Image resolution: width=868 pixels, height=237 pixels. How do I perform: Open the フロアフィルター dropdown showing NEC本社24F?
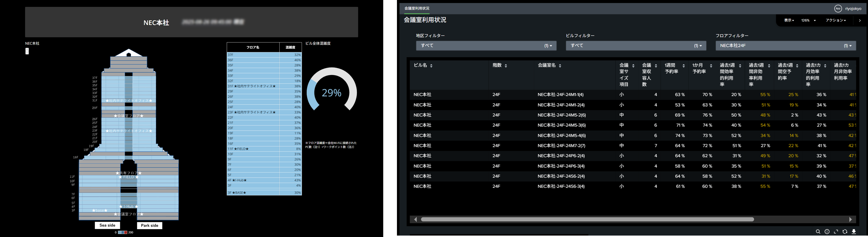pyautogui.click(x=786, y=46)
